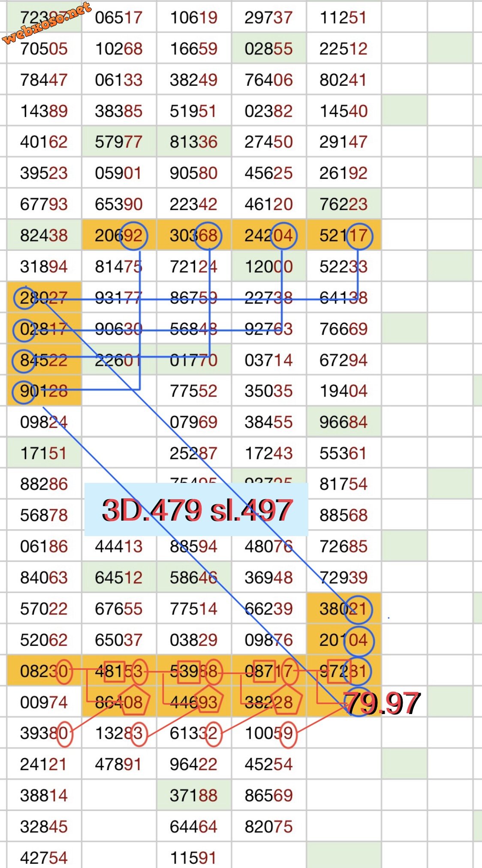Image resolution: width=482 pixels, height=868 pixels.
Task: Select cell 90580
Action: coord(194,173)
